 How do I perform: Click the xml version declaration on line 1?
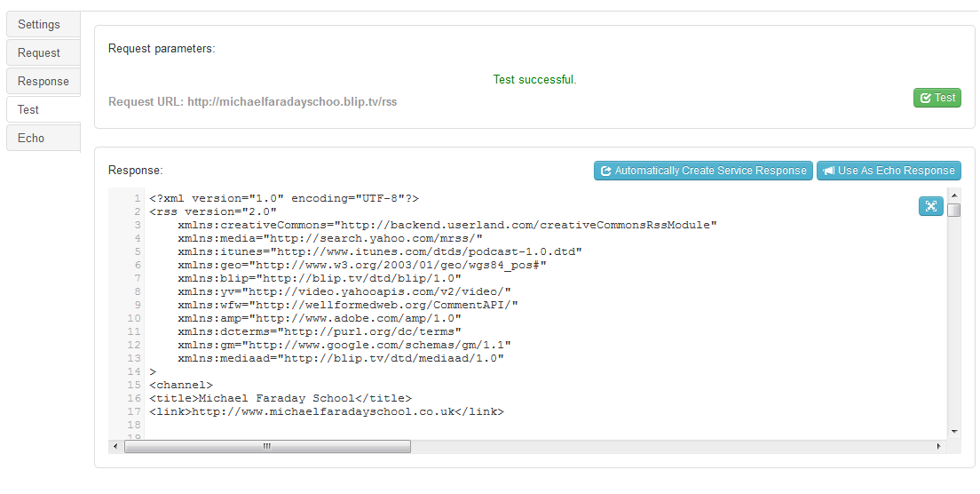284,198
